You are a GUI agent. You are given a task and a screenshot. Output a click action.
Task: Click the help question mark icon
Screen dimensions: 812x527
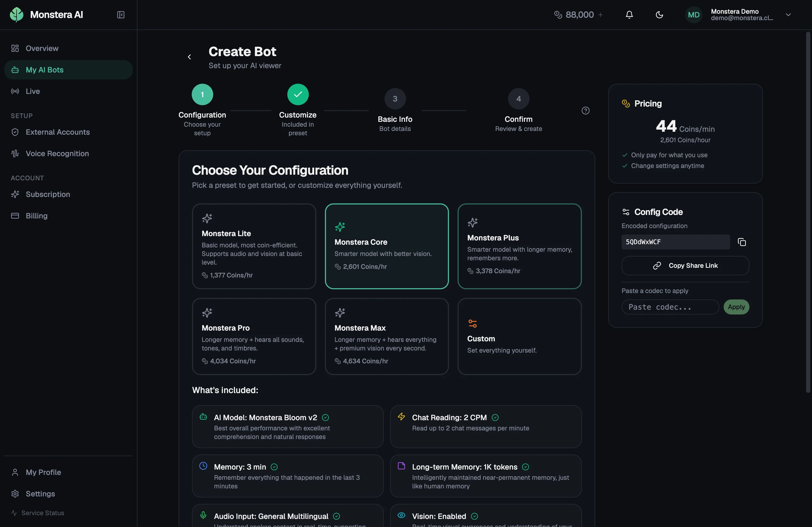pos(585,111)
